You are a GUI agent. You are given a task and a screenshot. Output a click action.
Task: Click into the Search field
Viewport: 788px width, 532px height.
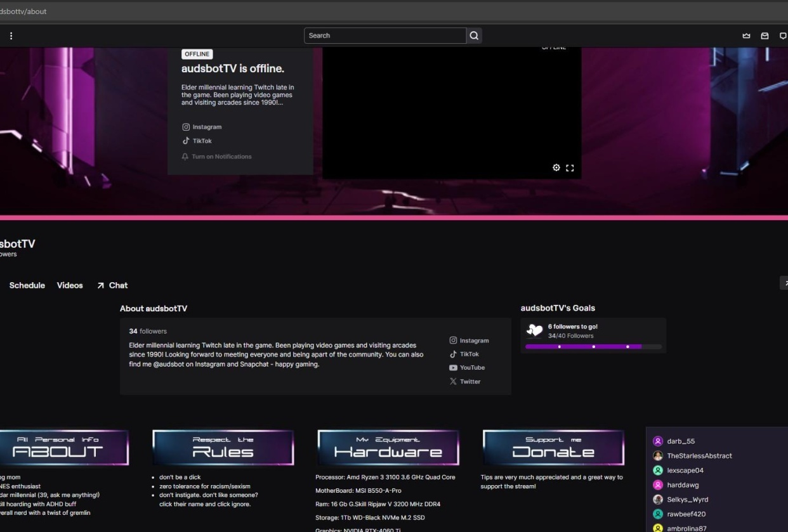point(385,36)
